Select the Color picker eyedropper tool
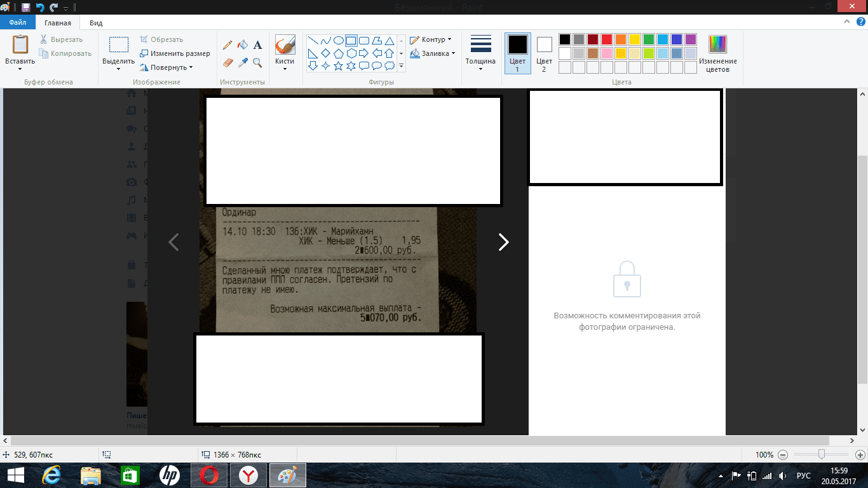The width and height of the screenshot is (868, 488). coord(242,62)
